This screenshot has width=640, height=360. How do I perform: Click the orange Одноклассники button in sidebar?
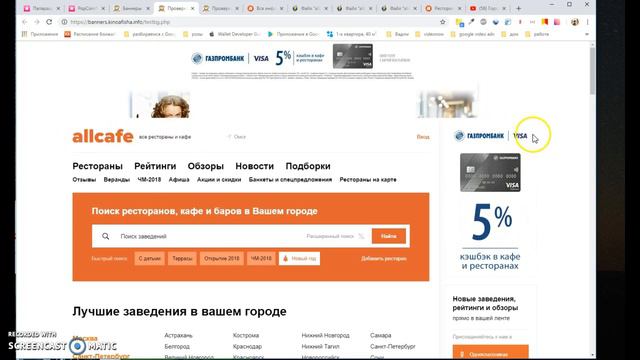491,352
